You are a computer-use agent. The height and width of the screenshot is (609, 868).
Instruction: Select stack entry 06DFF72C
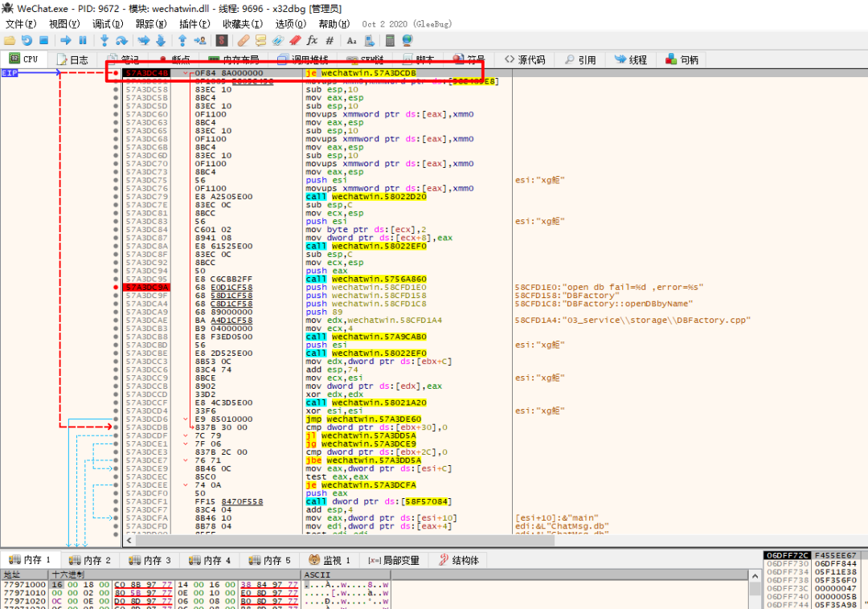(787, 555)
